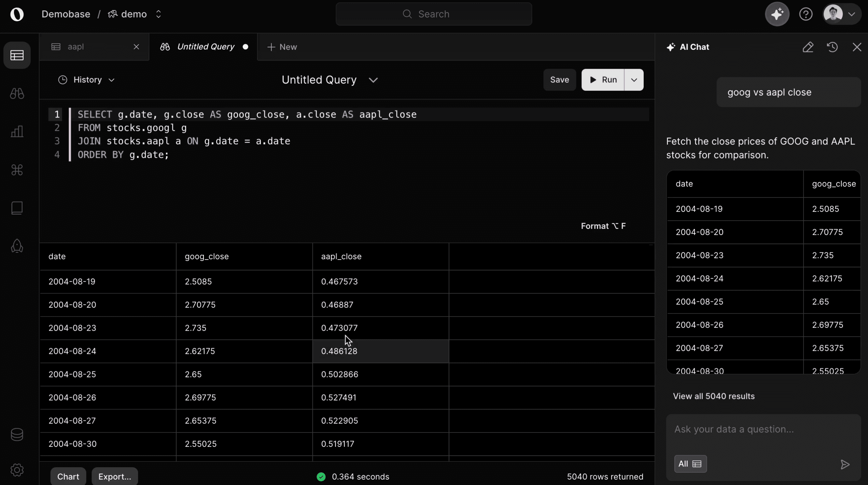Select the aapl_close cell 0.46887

(380, 305)
